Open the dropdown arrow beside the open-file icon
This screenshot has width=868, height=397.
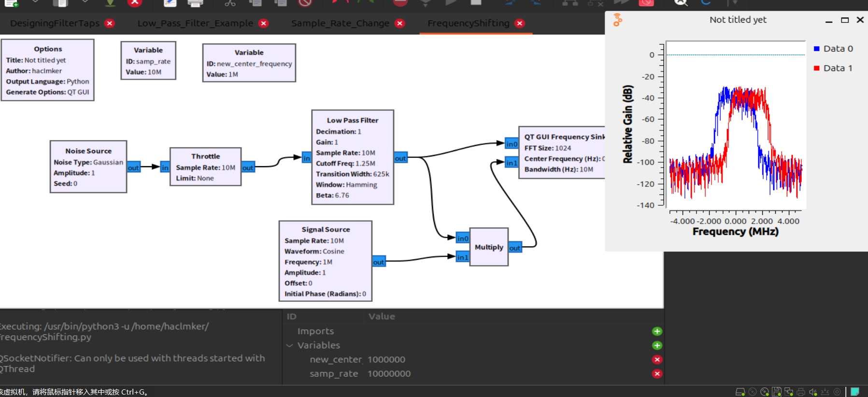tap(85, 2)
